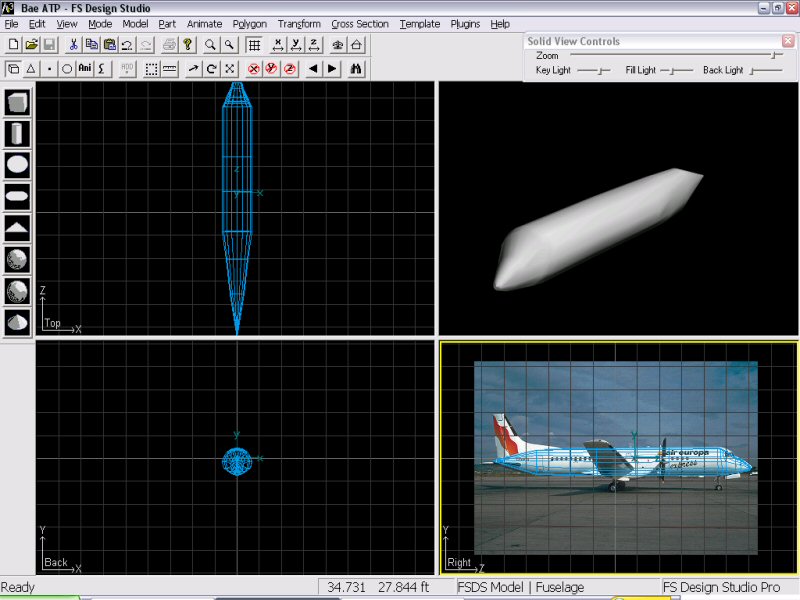The height and width of the screenshot is (600, 800).
Task: Select the cone primitive tool
Action: (x=17, y=321)
